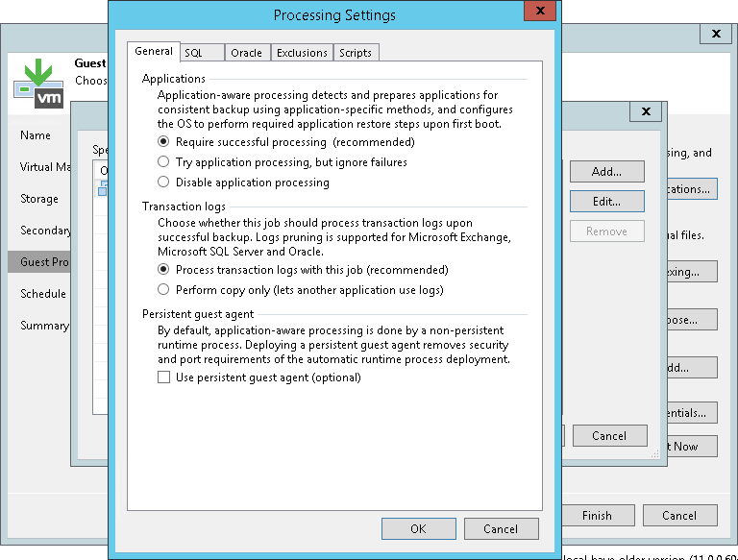Viewport: 738px width, 560px height.
Task: Click the Choose... button in wizard
Action: pos(692,320)
